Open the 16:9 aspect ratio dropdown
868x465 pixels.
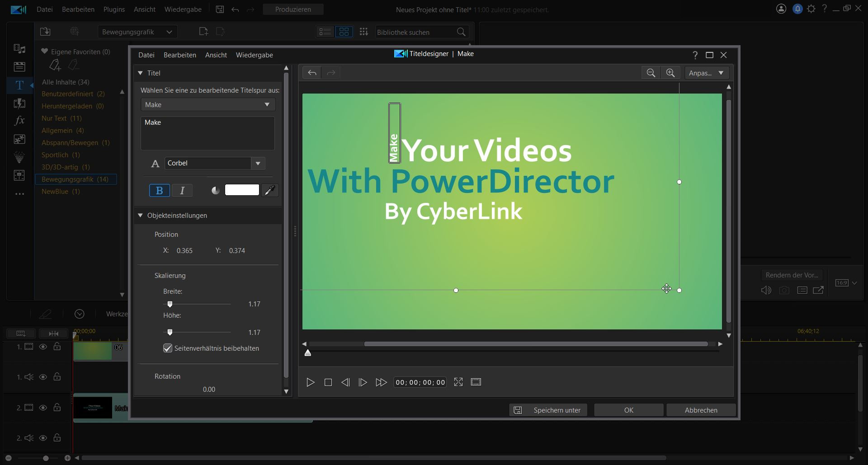(847, 283)
